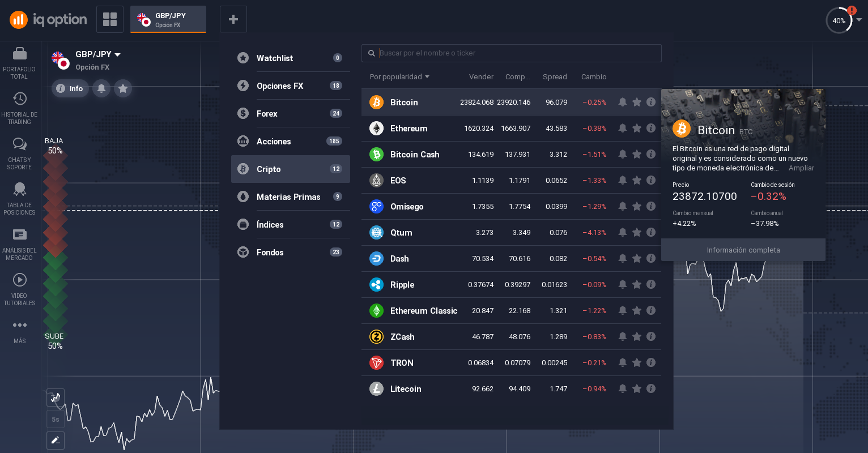Screen dimensions: 868x453
Task: Add GBP/JPY to favorites star
Action: click(123, 88)
